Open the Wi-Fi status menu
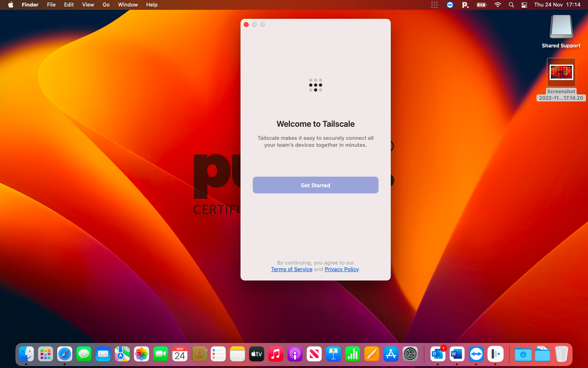 click(x=497, y=5)
